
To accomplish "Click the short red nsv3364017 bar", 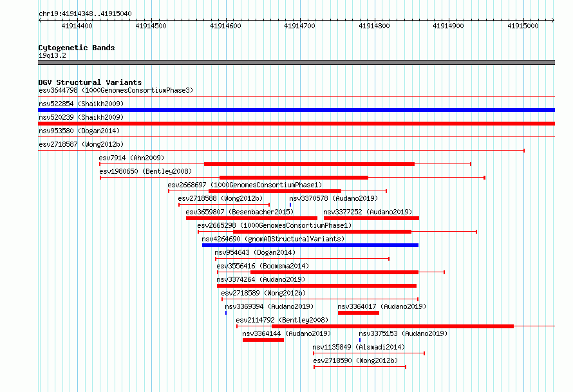I will pos(359,313).
